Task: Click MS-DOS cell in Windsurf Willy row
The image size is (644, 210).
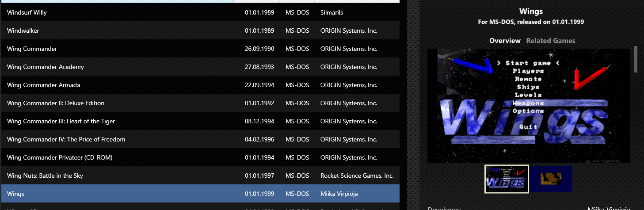Action: pyautogui.click(x=297, y=12)
